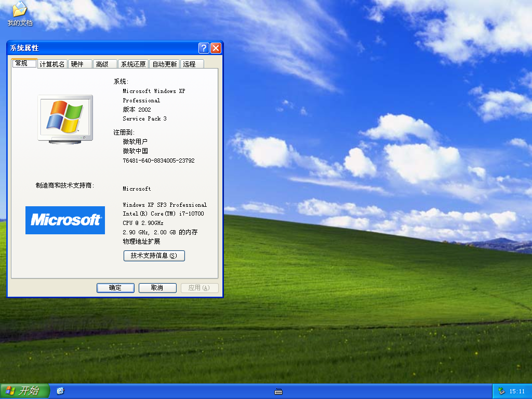Select the 远程 tab

coord(192,64)
